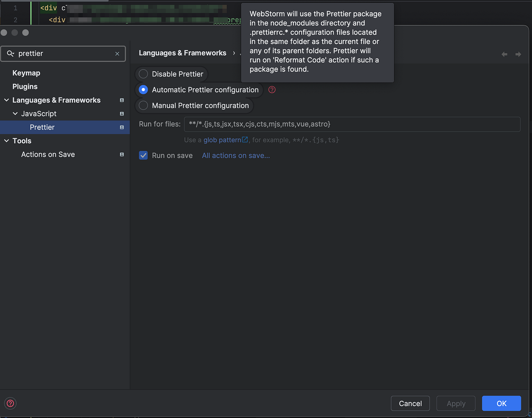The image size is (532, 418).
Task: Uncheck the Run on save checkbox
Action: point(143,155)
